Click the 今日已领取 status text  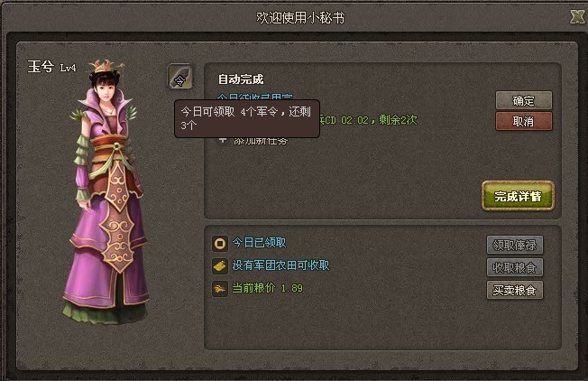pyautogui.click(x=259, y=243)
